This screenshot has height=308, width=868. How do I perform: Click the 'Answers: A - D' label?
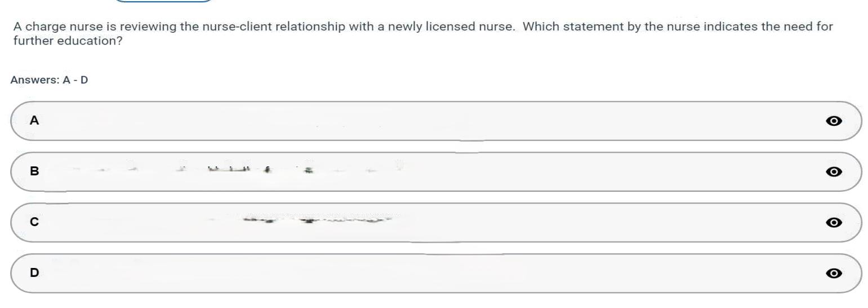tap(49, 80)
